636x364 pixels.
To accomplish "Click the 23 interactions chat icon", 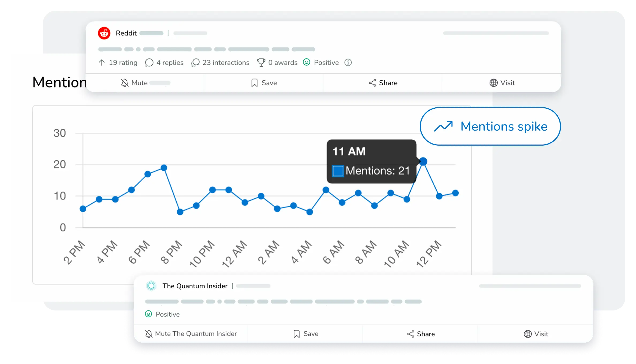I will point(195,63).
